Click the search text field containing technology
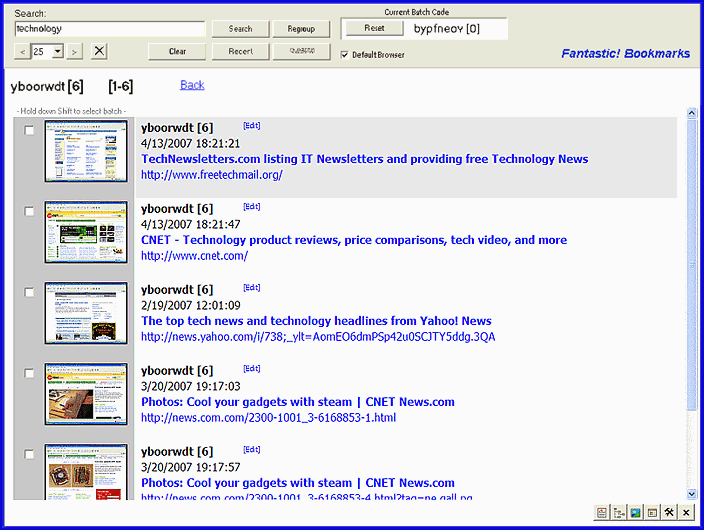The width and height of the screenshot is (704, 530). 110,29
